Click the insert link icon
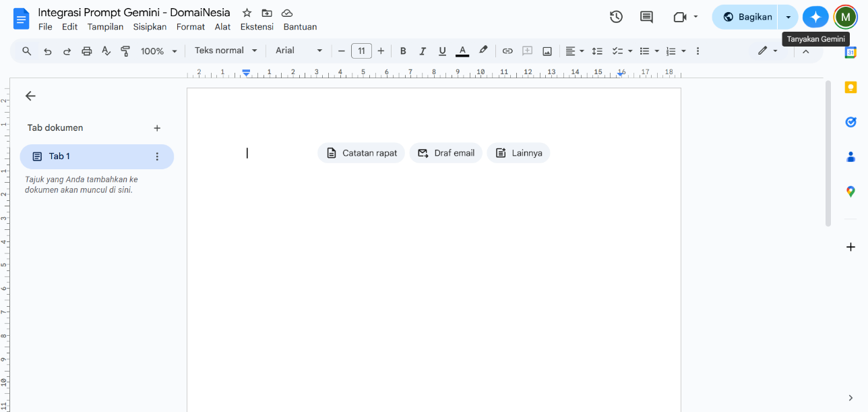 [x=507, y=51]
